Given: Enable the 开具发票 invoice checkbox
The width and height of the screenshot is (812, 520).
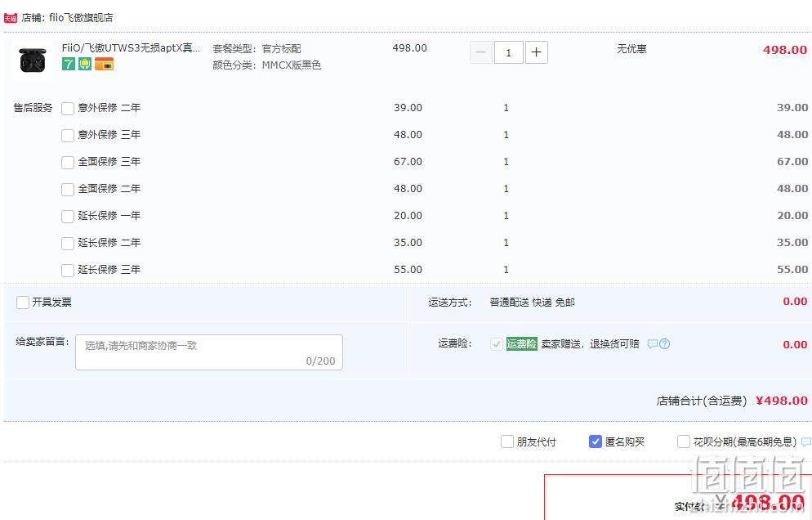Looking at the screenshot, I should tap(23, 303).
